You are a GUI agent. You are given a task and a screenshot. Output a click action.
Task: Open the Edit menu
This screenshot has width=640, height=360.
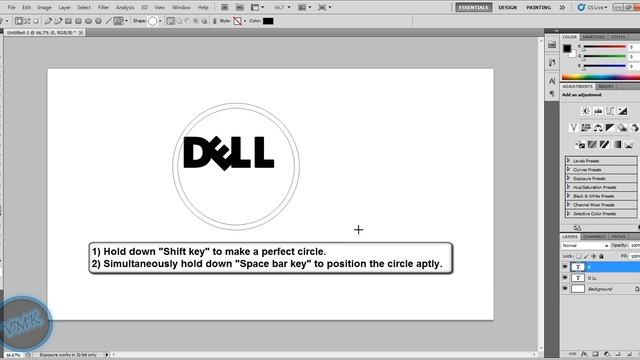pyautogui.click(x=27, y=7)
